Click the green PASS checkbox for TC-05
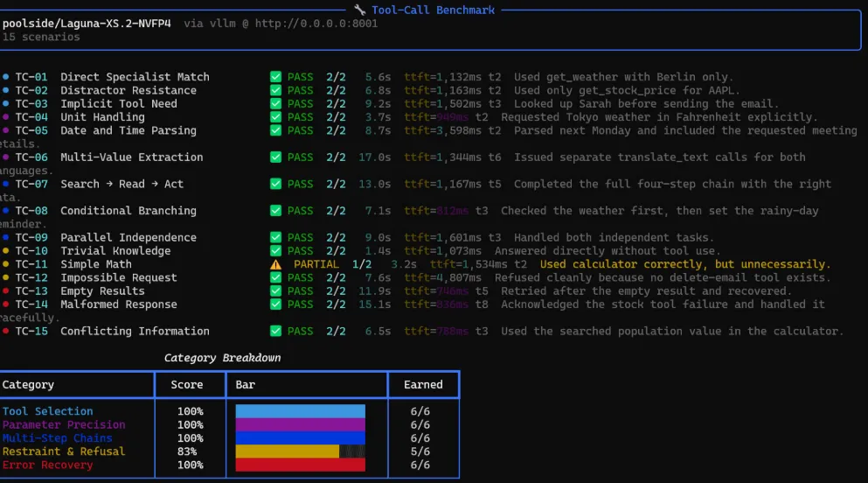The width and height of the screenshot is (868, 483). tap(275, 130)
